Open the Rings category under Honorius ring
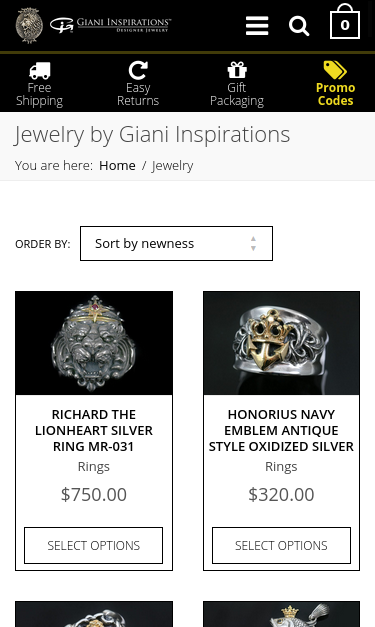 click(281, 467)
